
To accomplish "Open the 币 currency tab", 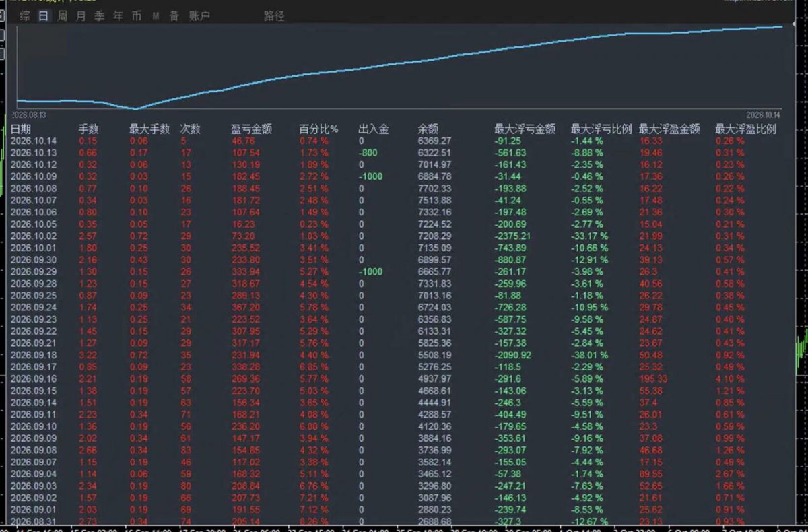I will click(137, 16).
